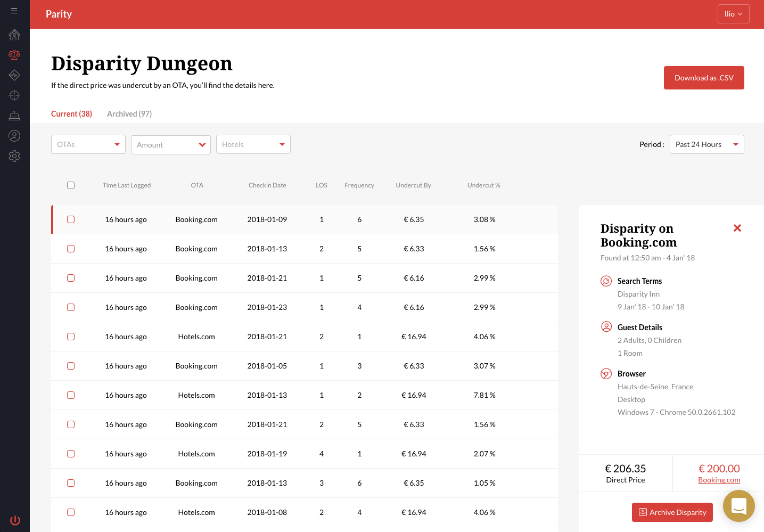Viewport: 764px width, 532px height.
Task: Click the 3.07 % undercut value
Action: (484, 366)
